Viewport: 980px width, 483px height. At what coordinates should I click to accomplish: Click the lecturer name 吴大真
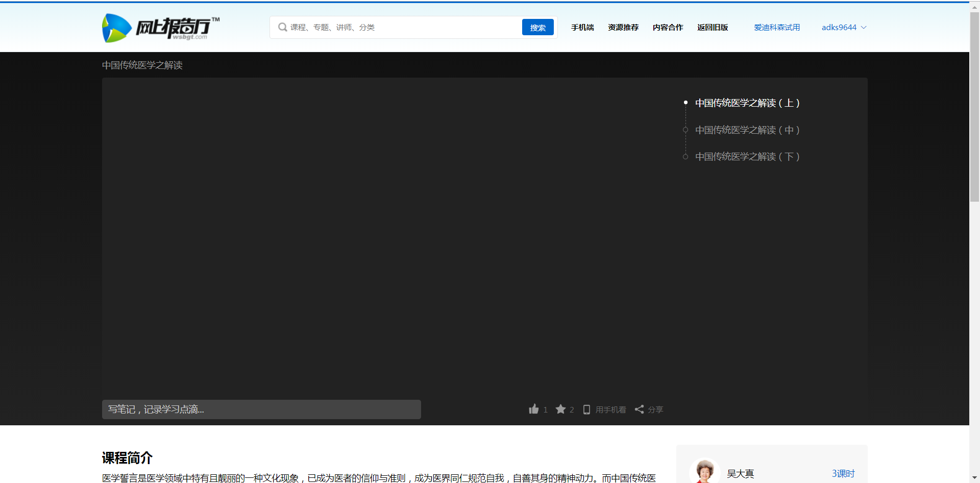740,474
